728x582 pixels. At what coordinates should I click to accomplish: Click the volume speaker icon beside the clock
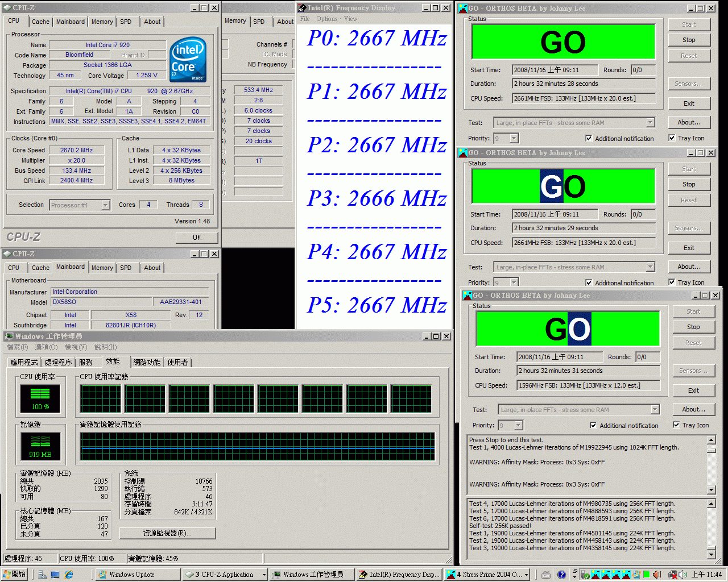tap(683, 575)
